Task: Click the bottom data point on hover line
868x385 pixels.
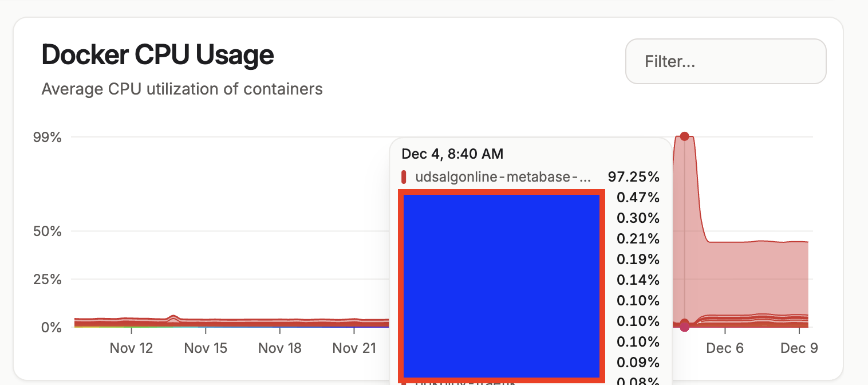Action: point(684,327)
